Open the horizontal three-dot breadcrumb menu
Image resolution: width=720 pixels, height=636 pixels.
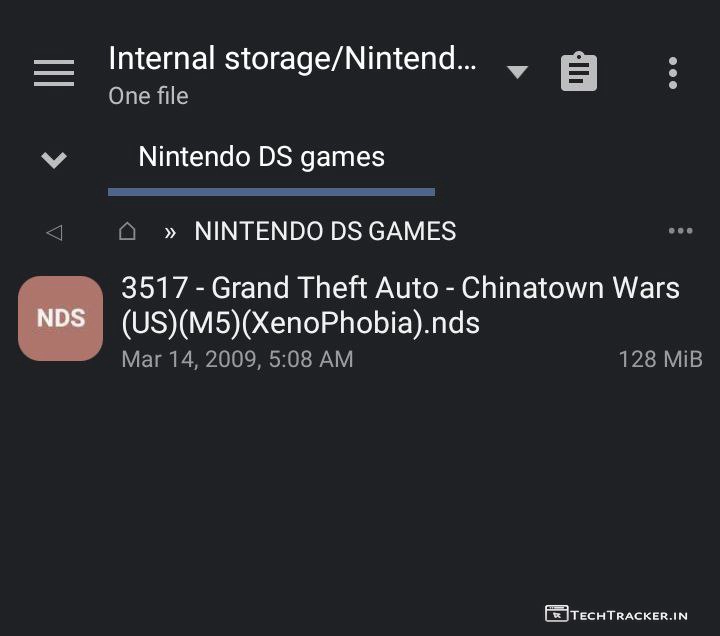pos(680,231)
